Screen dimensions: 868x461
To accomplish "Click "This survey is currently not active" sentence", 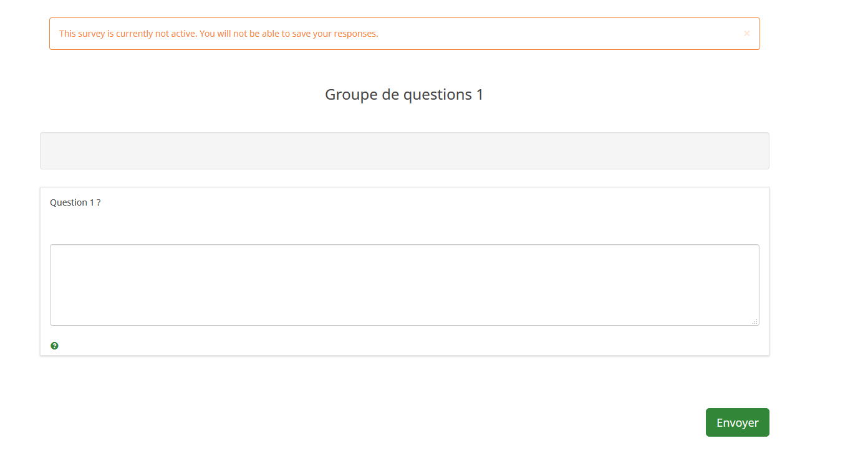I will [x=128, y=34].
